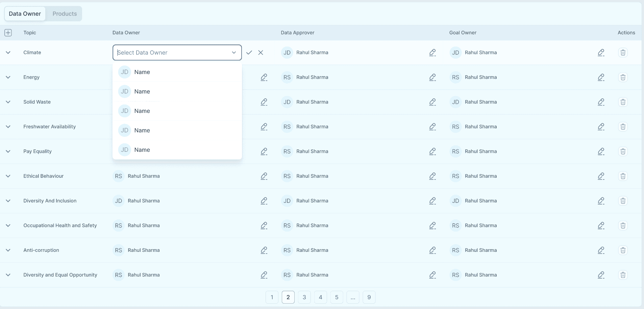The image size is (644, 309).
Task: Delete the Climate row
Action: pyautogui.click(x=623, y=52)
